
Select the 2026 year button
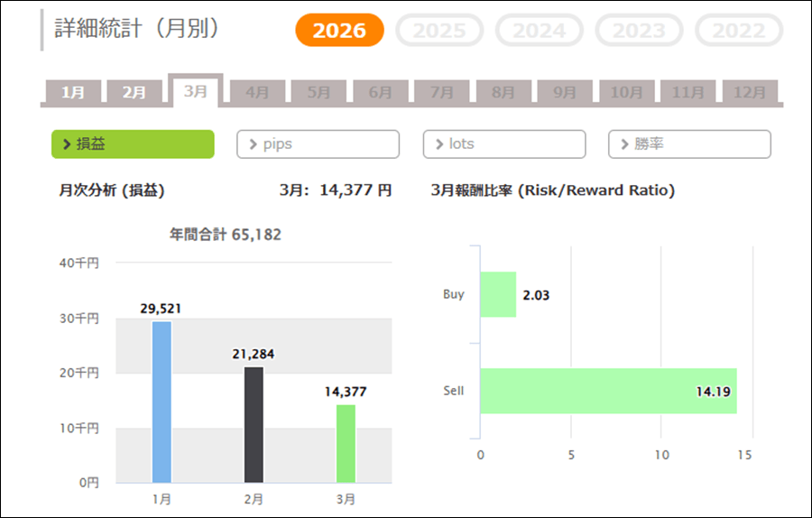339,31
